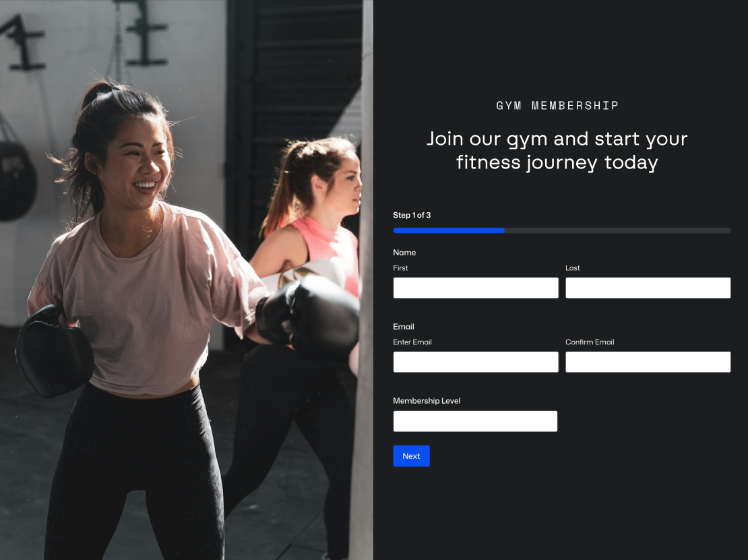The width and height of the screenshot is (748, 560).
Task: Click the Confirm Email sub-label
Action: (x=590, y=342)
